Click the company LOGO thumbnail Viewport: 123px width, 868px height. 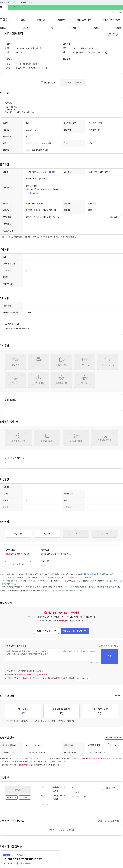point(18,790)
